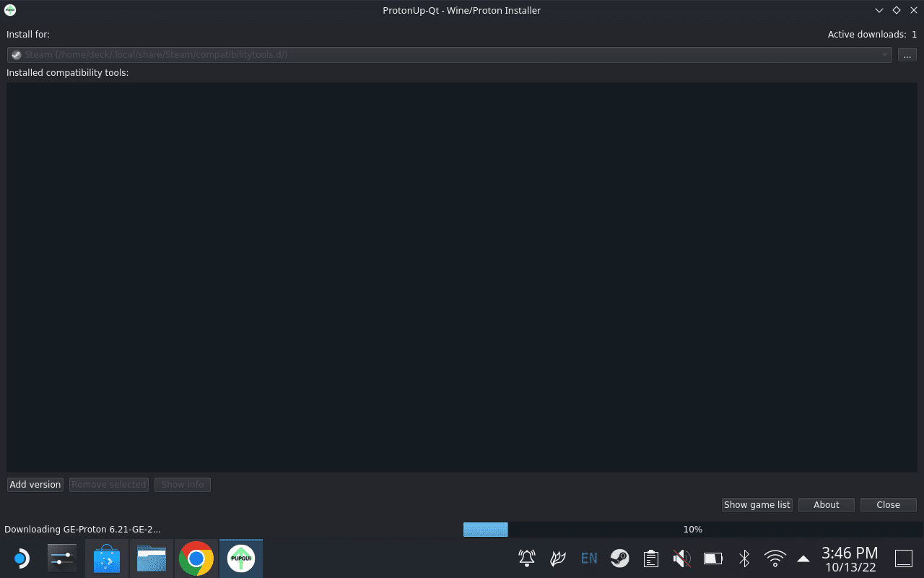
Task: Open the application launcher in the taskbar
Action: 20,558
